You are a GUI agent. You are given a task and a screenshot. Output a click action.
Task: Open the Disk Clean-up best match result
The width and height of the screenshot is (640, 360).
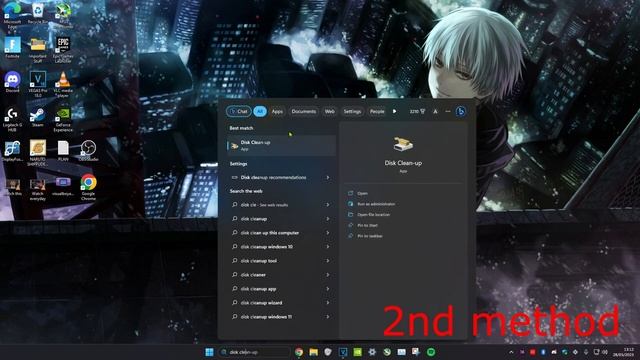tap(282, 145)
